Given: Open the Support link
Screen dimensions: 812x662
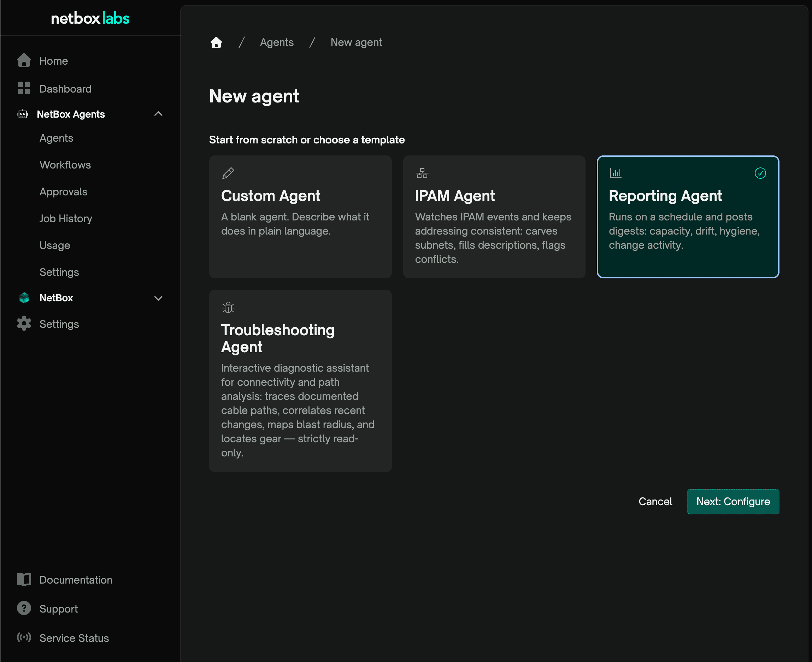Looking at the screenshot, I should 59,609.
